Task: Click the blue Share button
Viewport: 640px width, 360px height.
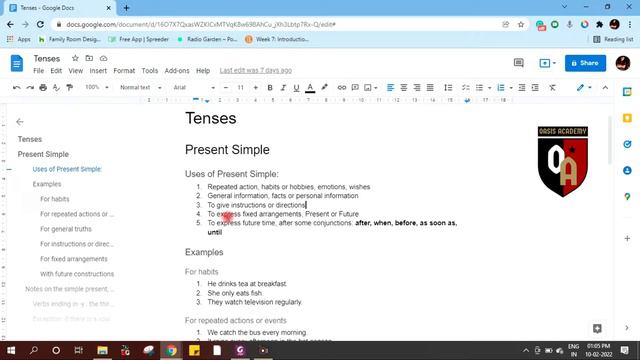Action: tap(585, 63)
